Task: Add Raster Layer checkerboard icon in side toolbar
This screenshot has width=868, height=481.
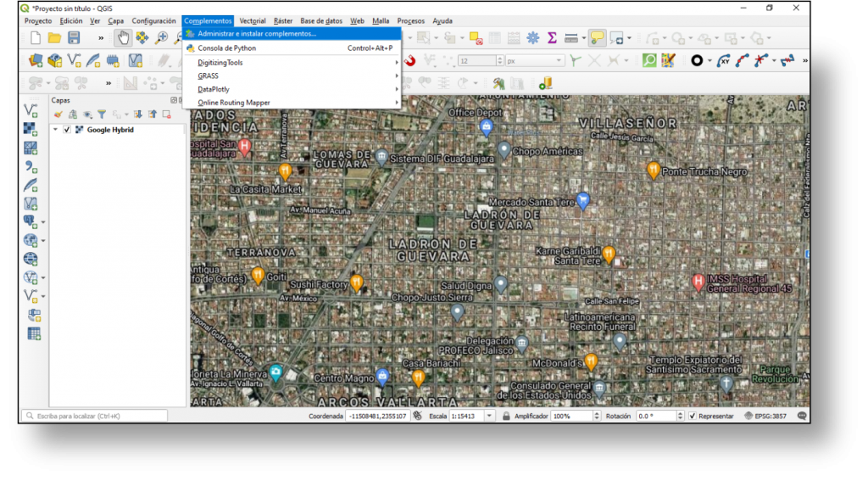Action: pos(31,129)
